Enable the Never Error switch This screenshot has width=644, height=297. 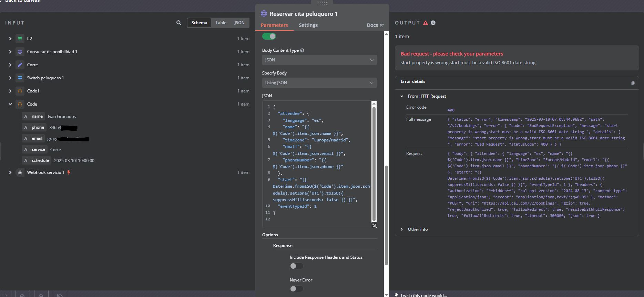point(296,289)
